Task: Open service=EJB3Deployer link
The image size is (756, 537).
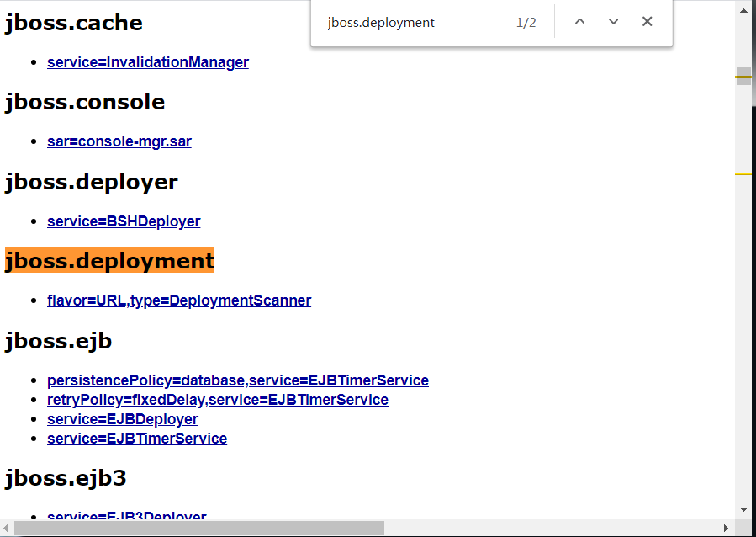Action: coord(127,515)
